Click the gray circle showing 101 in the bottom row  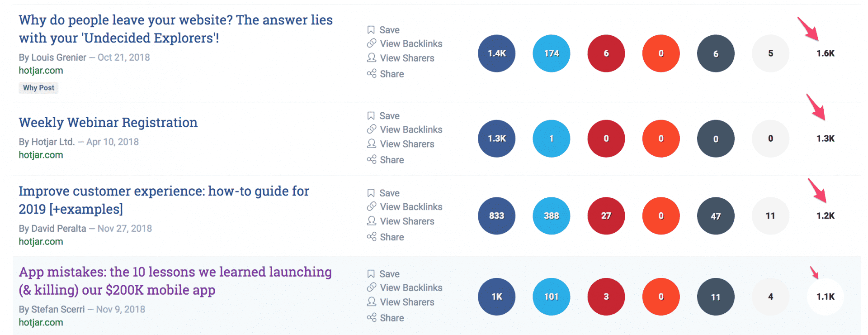click(551, 297)
